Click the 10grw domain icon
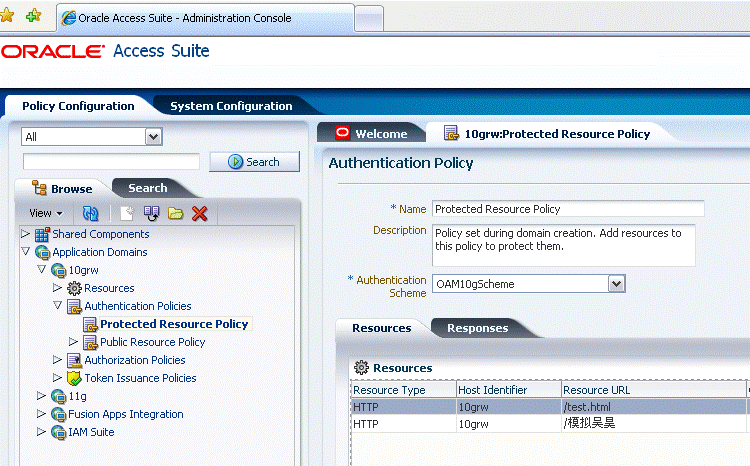The image size is (750, 466). pyautogui.click(x=58, y=270)
